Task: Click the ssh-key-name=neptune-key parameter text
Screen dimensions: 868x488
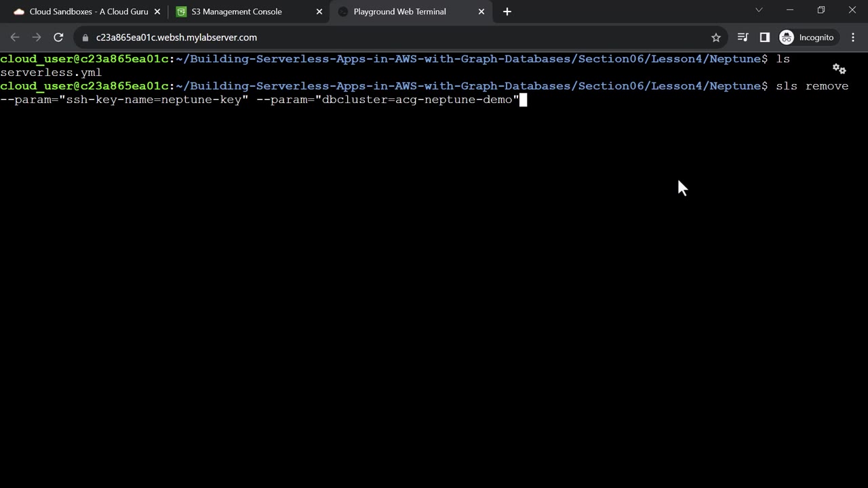Action: tap(124, 100)
